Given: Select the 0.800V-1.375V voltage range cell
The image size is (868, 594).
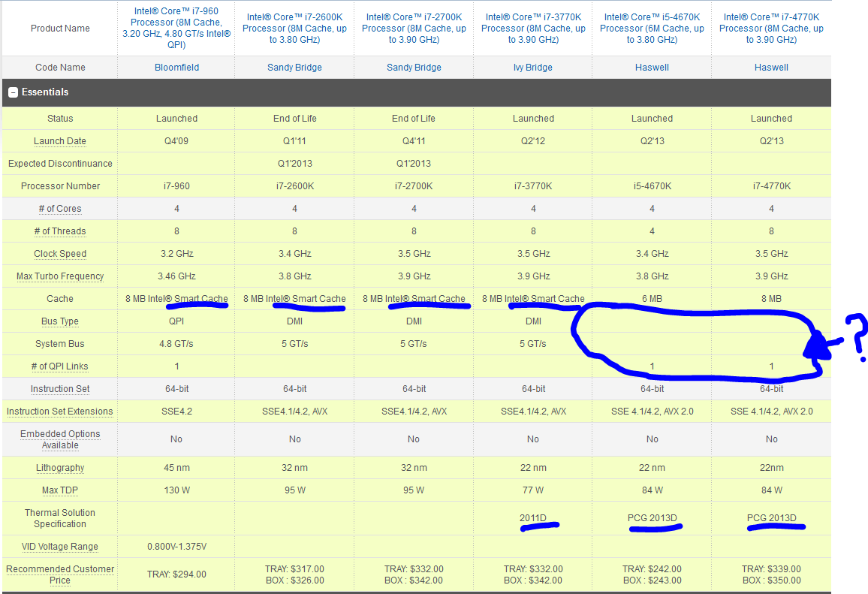Looking at the screenshot, I should tap(176, 547).
